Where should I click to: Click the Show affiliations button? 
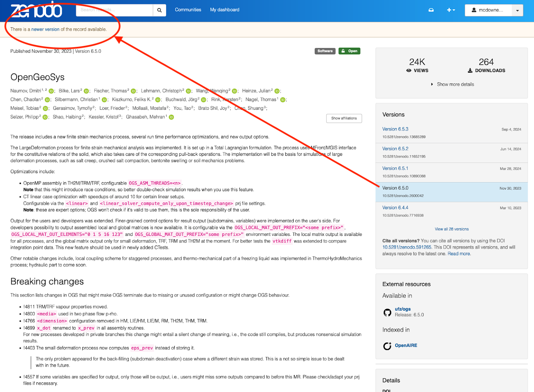[344, 118]
